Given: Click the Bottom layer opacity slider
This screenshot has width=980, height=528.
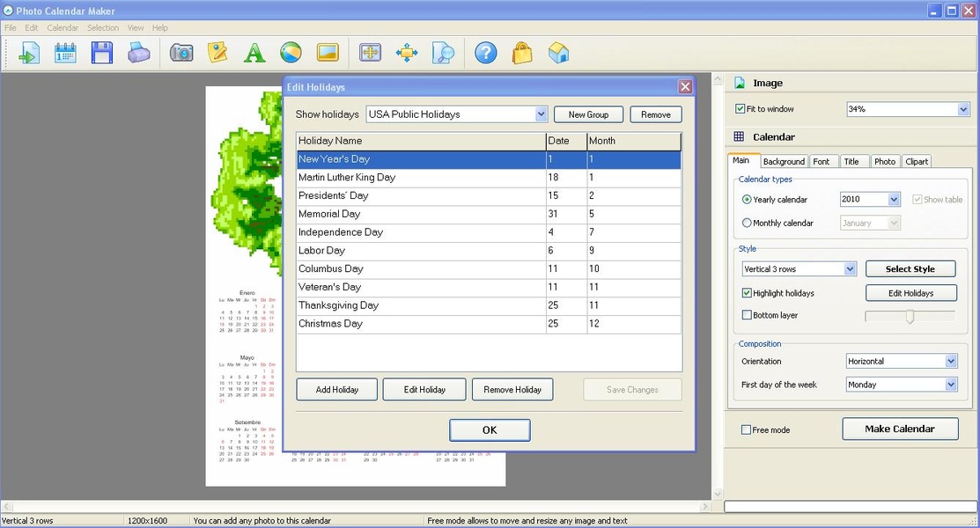Looking at the screenshot, I should (x=910, y=316).
